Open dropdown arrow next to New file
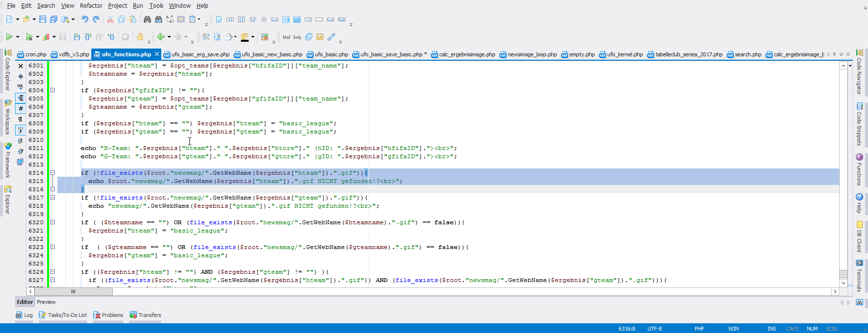868x333 pixels. click(17, 19)
